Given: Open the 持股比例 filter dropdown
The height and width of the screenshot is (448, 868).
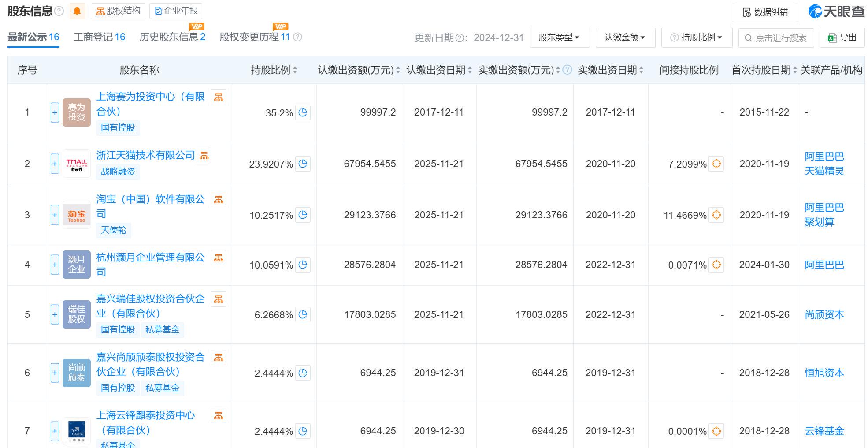Looking at the screenshot, I should tap(697, 37).
